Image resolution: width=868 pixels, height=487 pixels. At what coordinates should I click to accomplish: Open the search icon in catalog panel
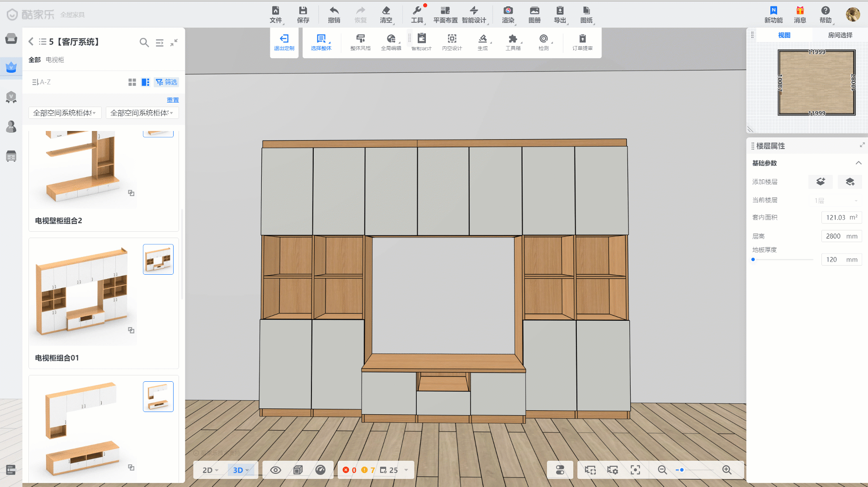[144, 42]
